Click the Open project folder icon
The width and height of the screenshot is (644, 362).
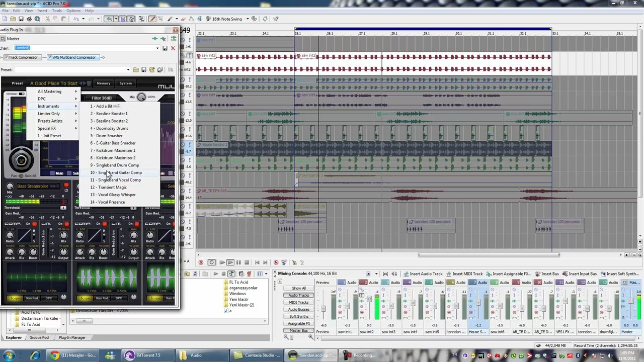13,19
